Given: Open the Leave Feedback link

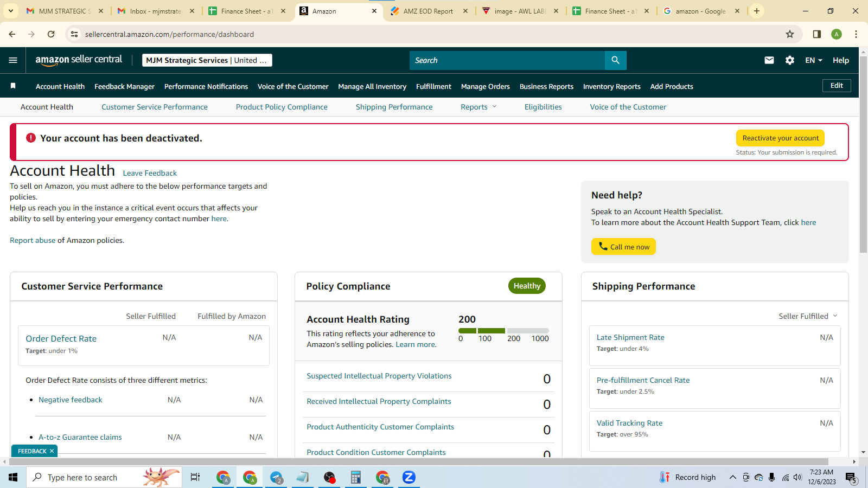Looking at the screenshot, I should (x=150, y=173).
